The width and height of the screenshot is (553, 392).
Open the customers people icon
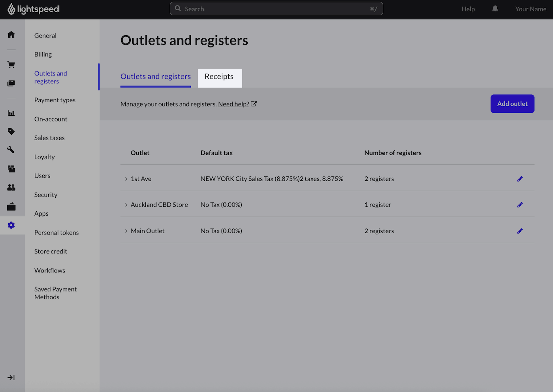click(11, 188)
